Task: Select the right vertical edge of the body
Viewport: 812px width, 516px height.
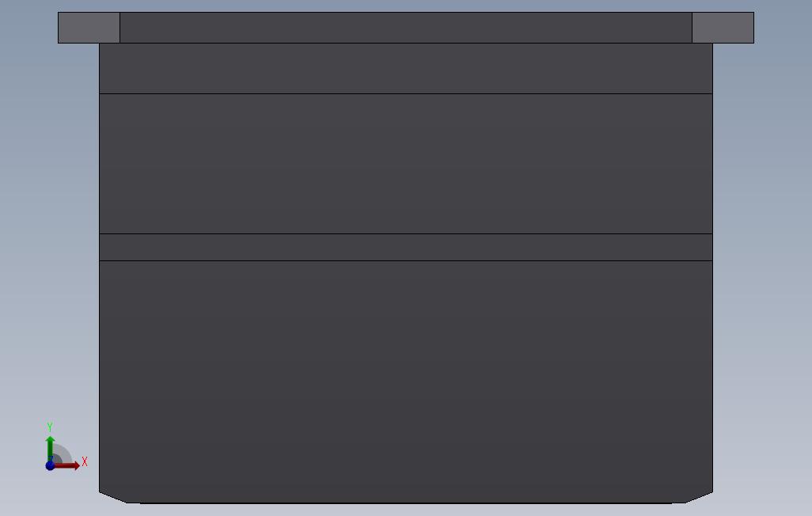Action: (712, 267)
